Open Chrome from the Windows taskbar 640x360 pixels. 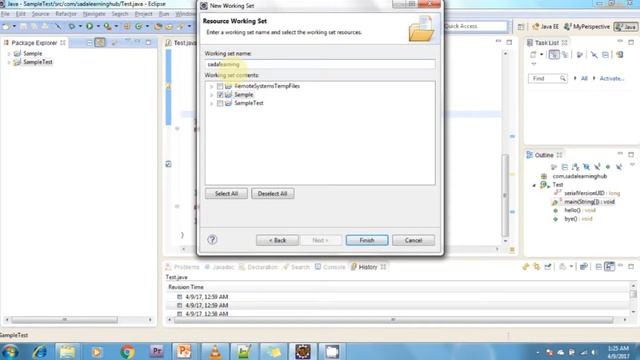(127, 351)
